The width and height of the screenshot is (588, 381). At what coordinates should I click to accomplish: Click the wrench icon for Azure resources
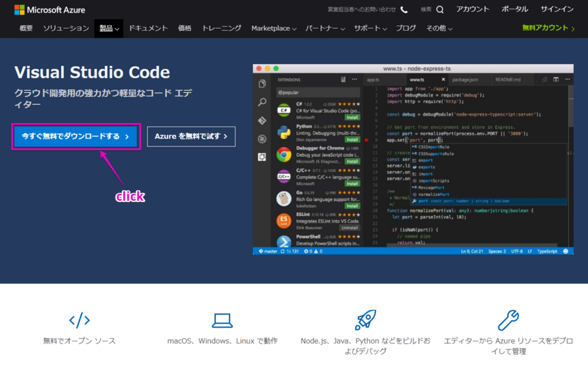click(508, 320)
